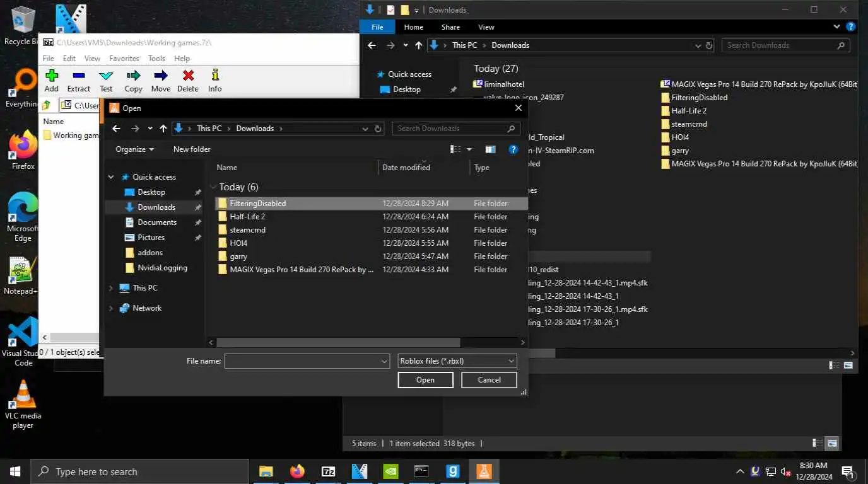The height and width of the screenshot is (484, 868).
Task: Click the Info icon in 7-Zip toolbar
Action: pyautogui.click(x=215, y=76)
